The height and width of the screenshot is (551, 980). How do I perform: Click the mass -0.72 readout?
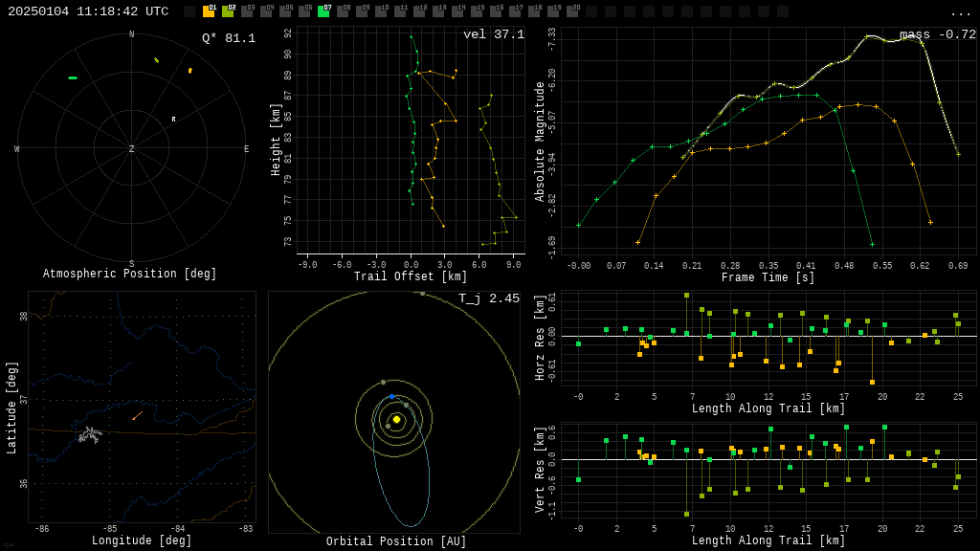[937, 34]
